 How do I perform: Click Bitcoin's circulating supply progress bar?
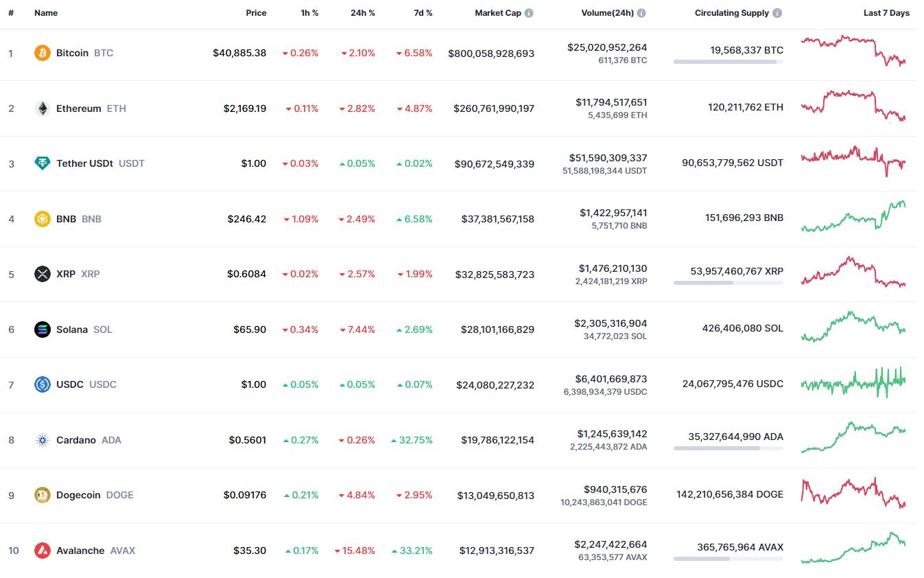[728, 62]
